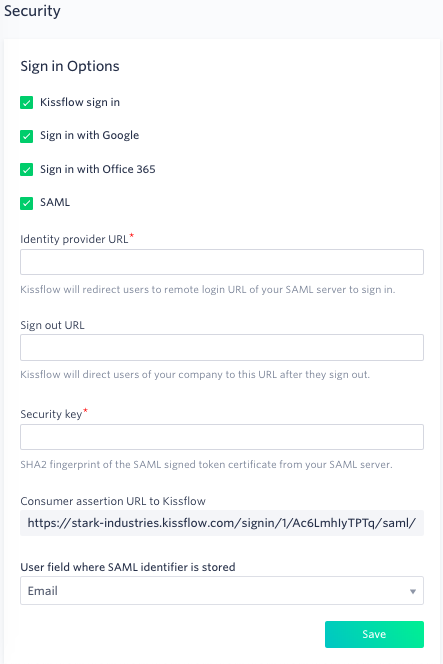This screenshot has width=443, height=664.
Task: Open the Email SAML identifier dropdown
Action: coord(222,590)
